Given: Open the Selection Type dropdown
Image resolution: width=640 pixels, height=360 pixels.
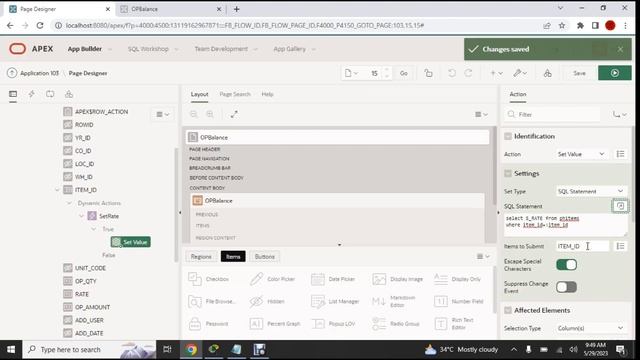Looking at the screenshot, I should tap(591, 328).
